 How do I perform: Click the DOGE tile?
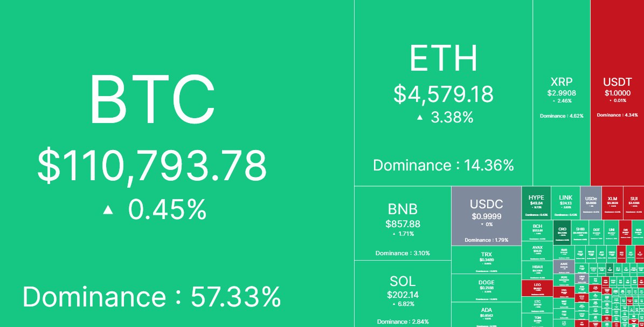click(x=486, y=288)
